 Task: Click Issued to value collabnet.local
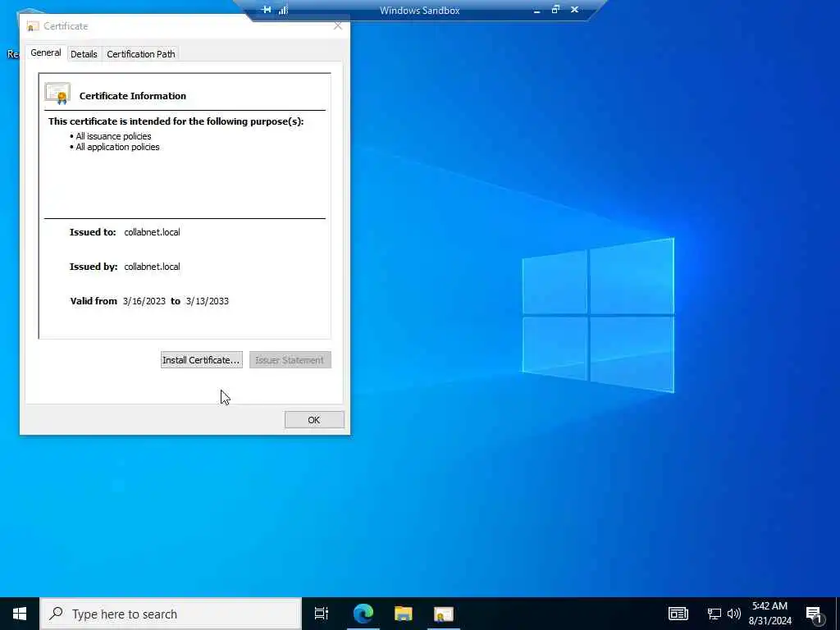(152, 232)
